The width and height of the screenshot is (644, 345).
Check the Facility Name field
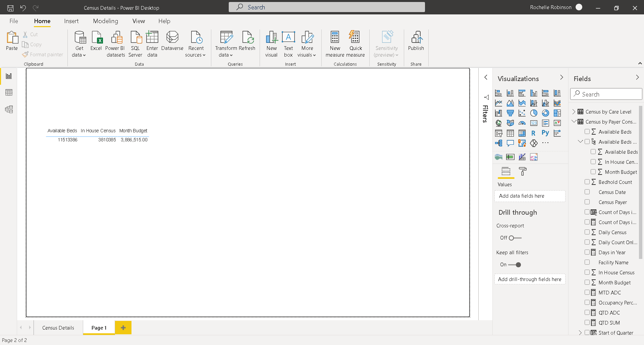[587, 262]
